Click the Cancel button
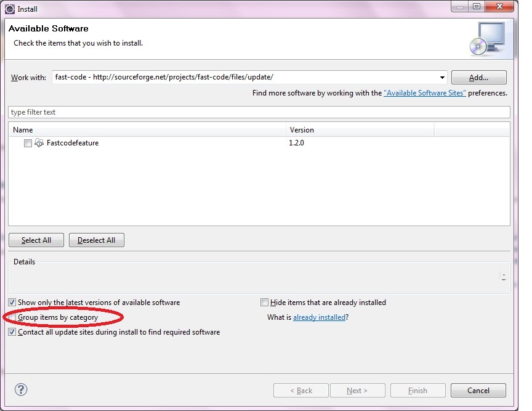Screen dimensions: 532x411 point(478,391)
